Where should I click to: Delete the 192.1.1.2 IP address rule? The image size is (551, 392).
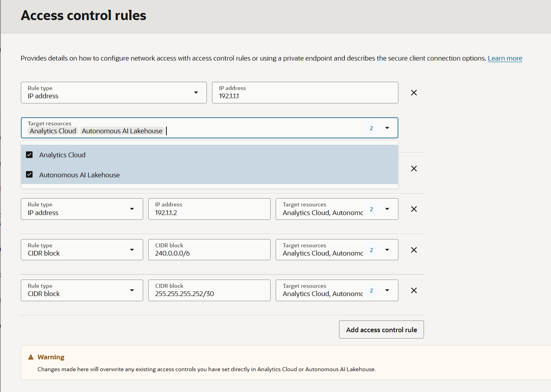coord(414,209)
